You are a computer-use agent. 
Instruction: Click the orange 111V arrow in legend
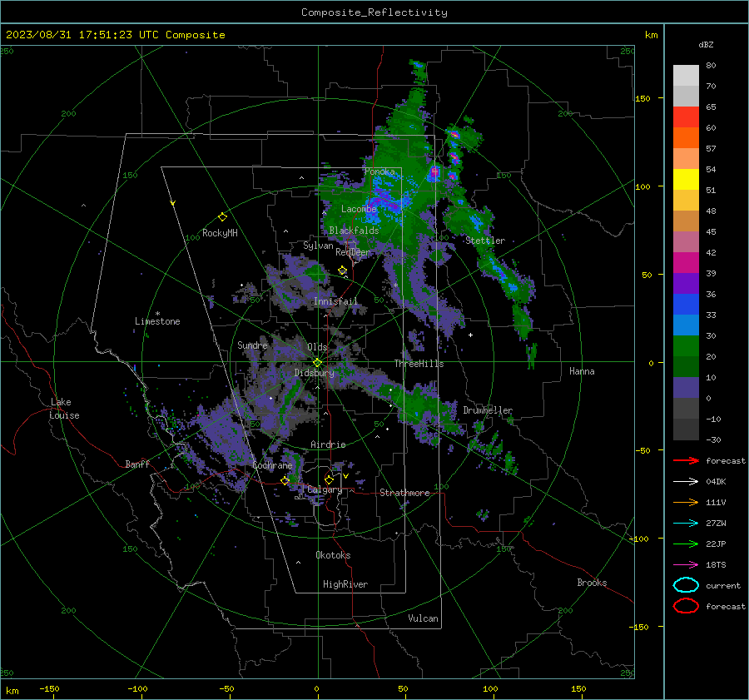(686, 502)
